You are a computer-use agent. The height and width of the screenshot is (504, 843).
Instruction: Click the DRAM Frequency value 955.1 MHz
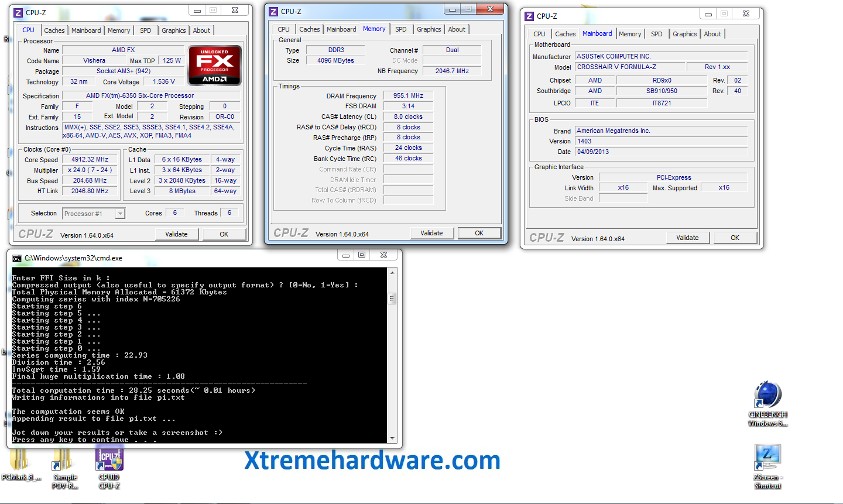pos(409,95)
